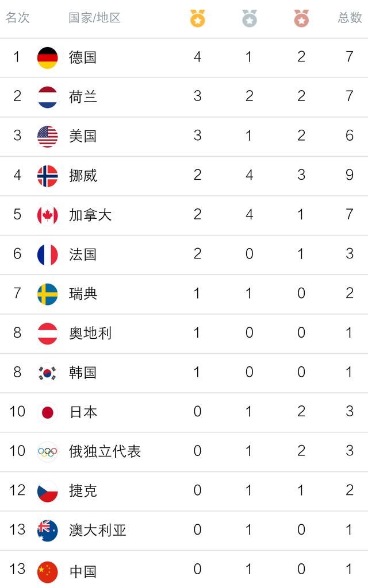368x588 pixels.
Task: Select the 总数 column header
Action: pos(350,18)
